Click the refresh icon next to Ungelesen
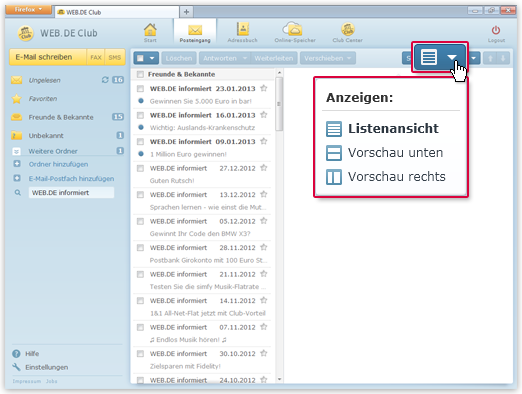 pos(105,80)
